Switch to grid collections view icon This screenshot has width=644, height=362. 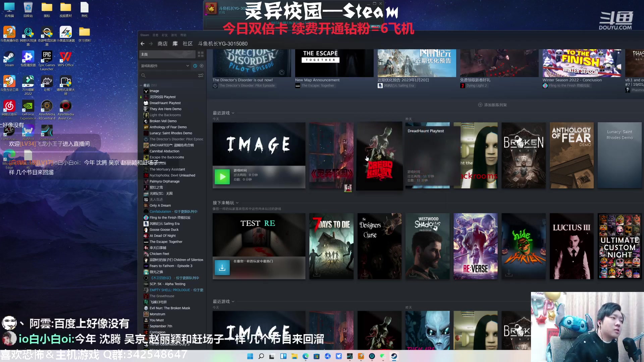201,54
